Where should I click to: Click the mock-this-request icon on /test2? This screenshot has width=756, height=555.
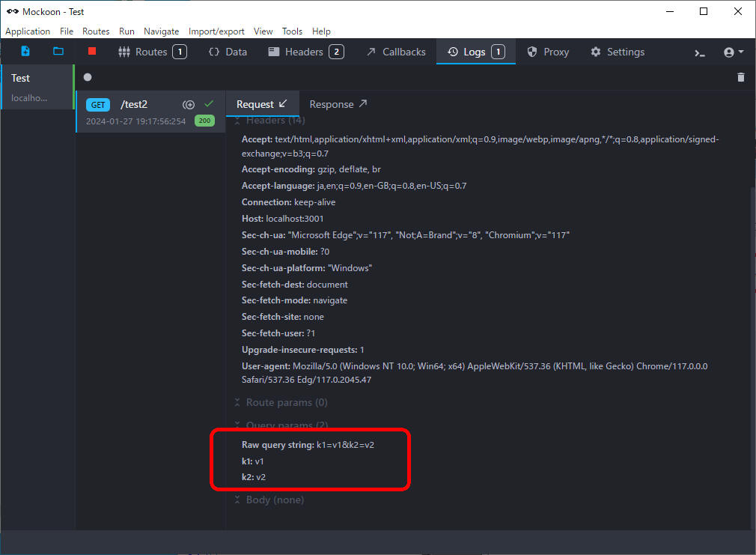[189, 105]
